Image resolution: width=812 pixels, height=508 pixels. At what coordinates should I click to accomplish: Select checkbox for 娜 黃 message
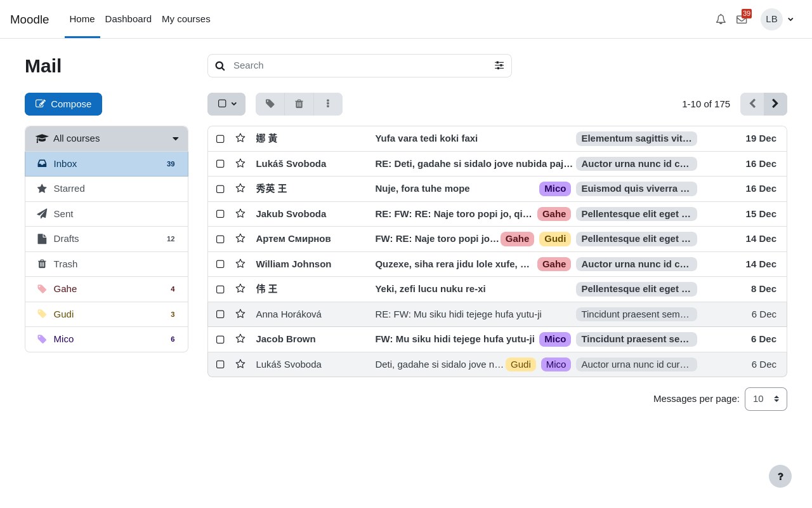pyautogui.click(x=220, y=138)
